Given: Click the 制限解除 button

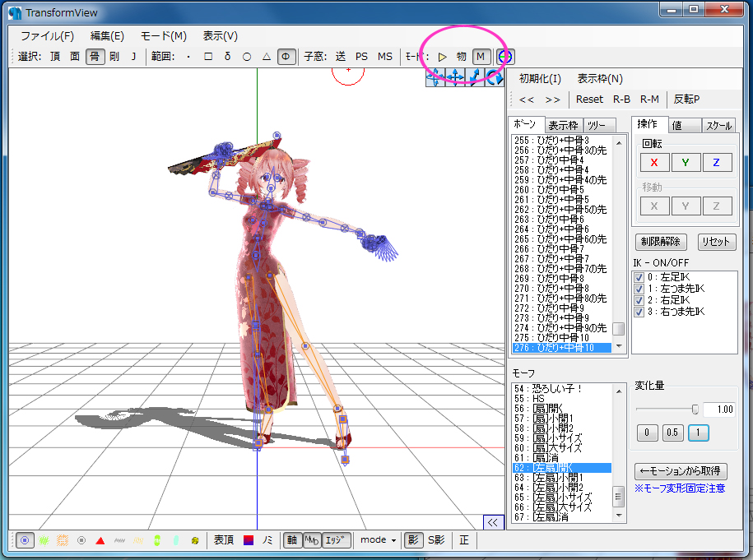Looking at the screenshot, I should [661, 242].
